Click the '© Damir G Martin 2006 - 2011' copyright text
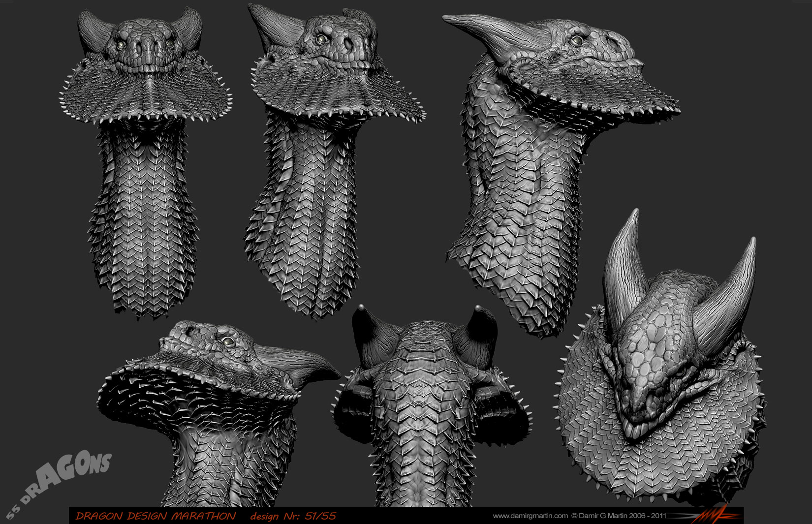The height and width of the screenshot is (524, 812). (x=619, y=516)
